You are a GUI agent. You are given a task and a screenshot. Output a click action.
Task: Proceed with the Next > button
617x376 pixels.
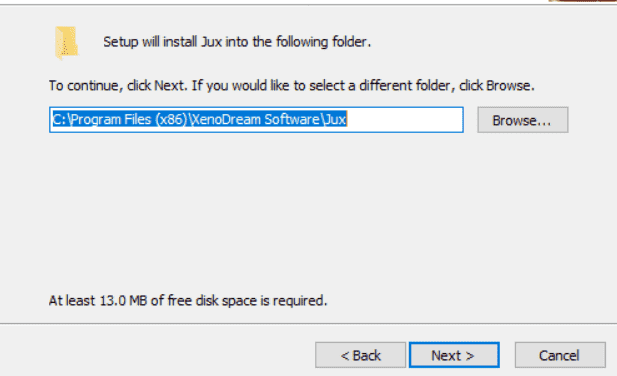click(454, 355)
